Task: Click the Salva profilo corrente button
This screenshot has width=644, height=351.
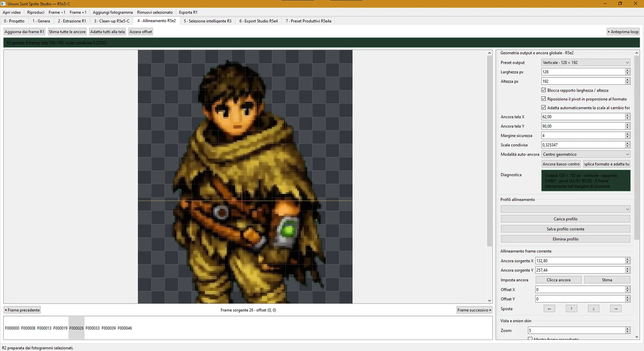Action: tap(565, 229)
